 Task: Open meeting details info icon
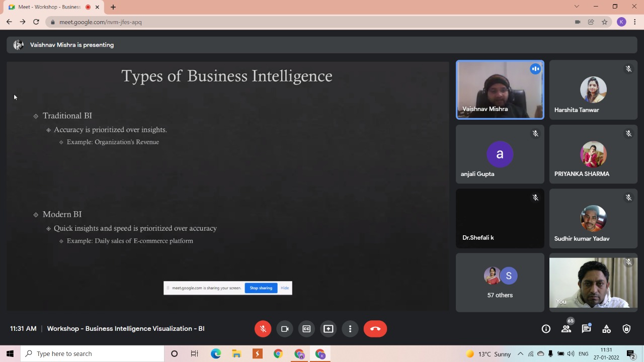[546, 329]
